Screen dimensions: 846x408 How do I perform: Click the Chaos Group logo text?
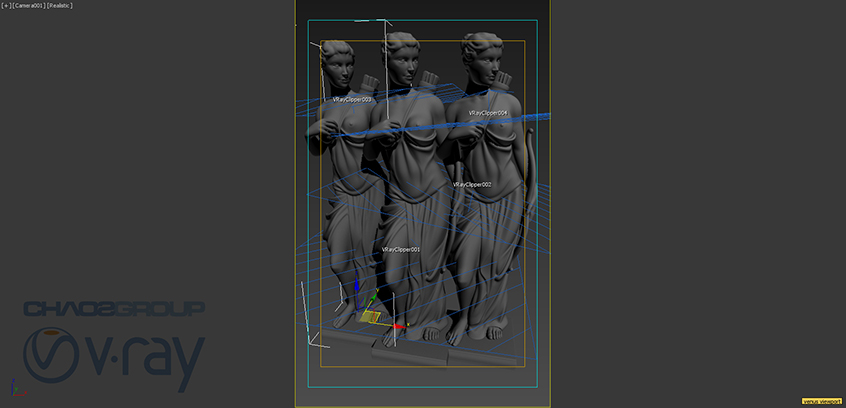(x=113, y=308)
